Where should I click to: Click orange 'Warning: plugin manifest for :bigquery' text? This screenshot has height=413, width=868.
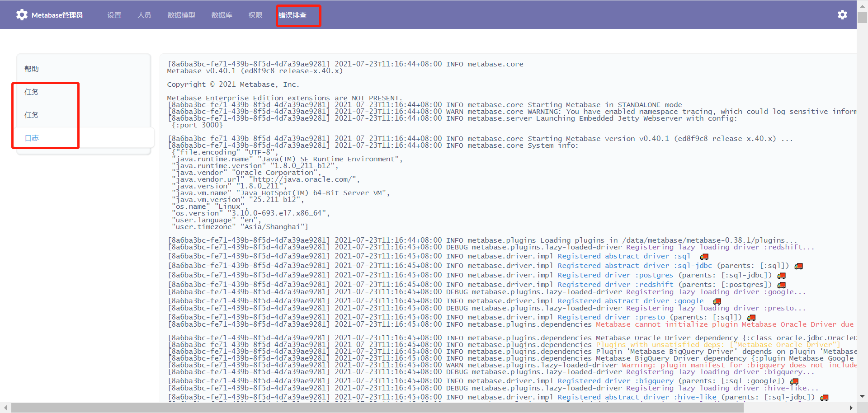coord(739,365)
